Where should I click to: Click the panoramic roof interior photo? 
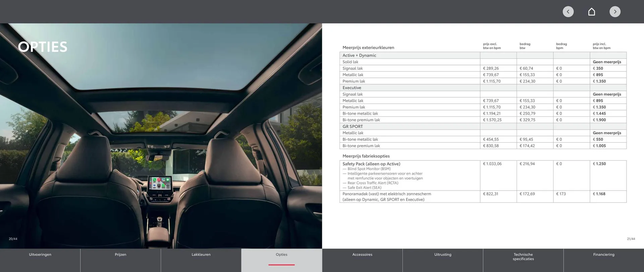pyautogui.click(x=161, y=136)
